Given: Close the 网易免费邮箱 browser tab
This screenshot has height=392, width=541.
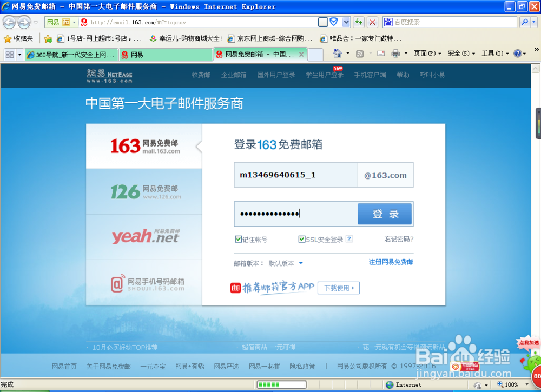Looking at the screenshot, I should (x=301, y=55).
